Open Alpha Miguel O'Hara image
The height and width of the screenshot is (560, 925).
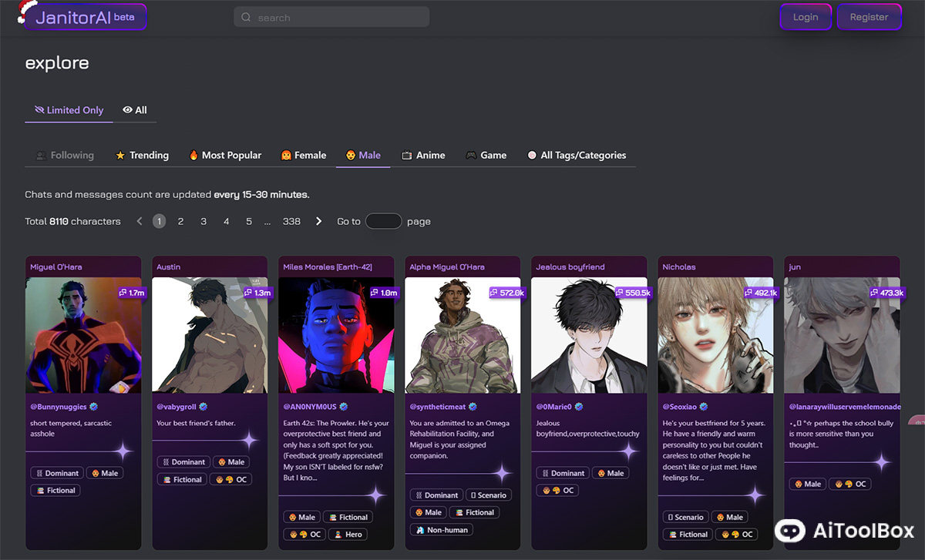click(462, 335)
